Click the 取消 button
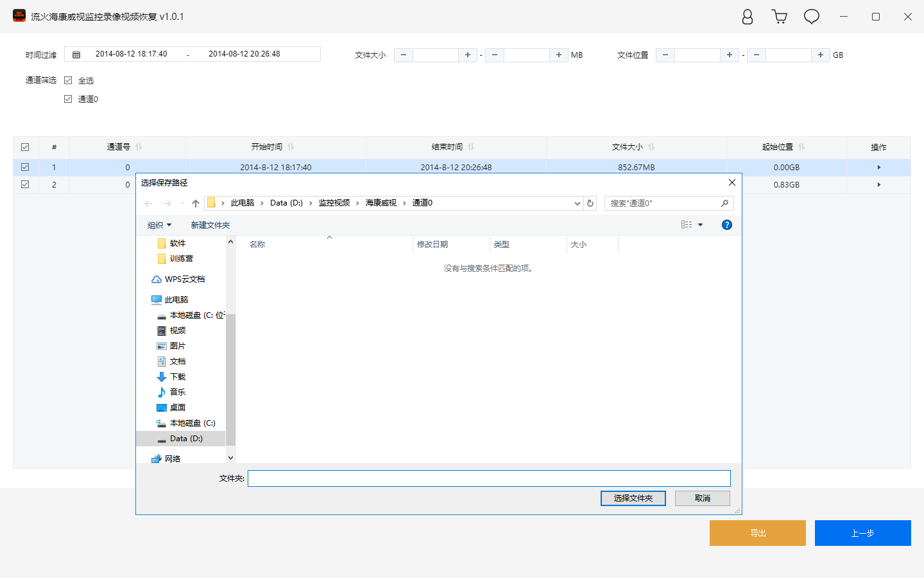Viewport: 924px width, 578px height. [703, 498]
